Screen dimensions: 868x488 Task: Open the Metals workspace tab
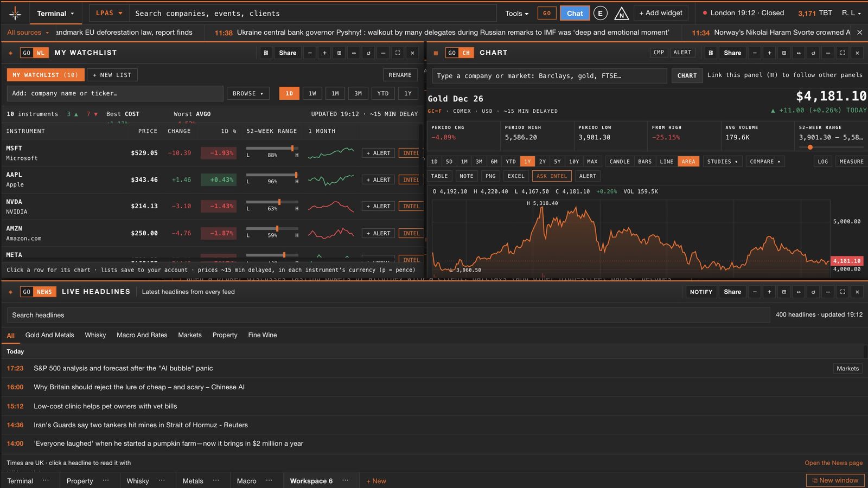tap(193, 481)
